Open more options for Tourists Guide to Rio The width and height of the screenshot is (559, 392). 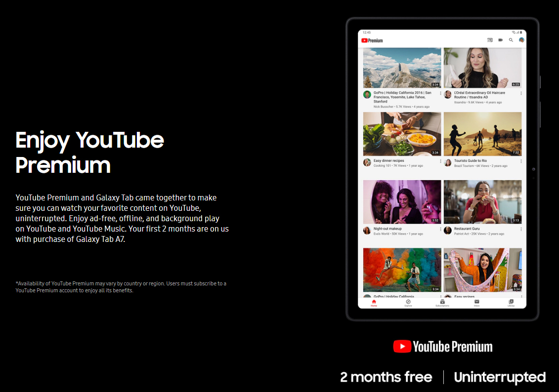[521, 161]
